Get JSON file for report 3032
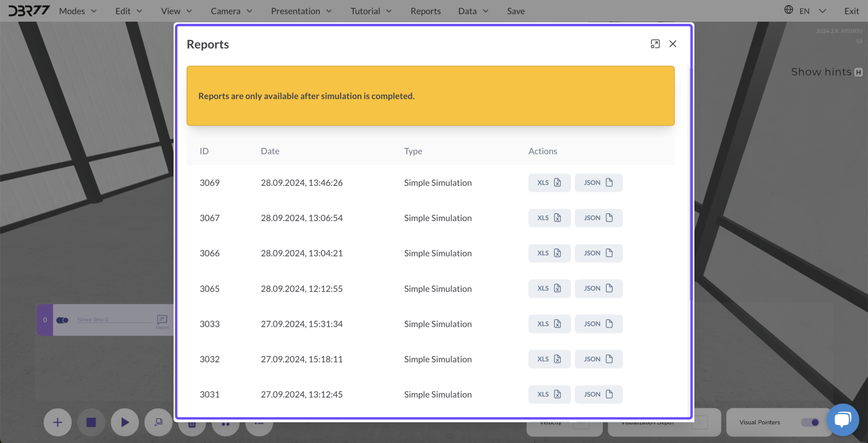Screen dimensions: 868x443 [598, 359]
